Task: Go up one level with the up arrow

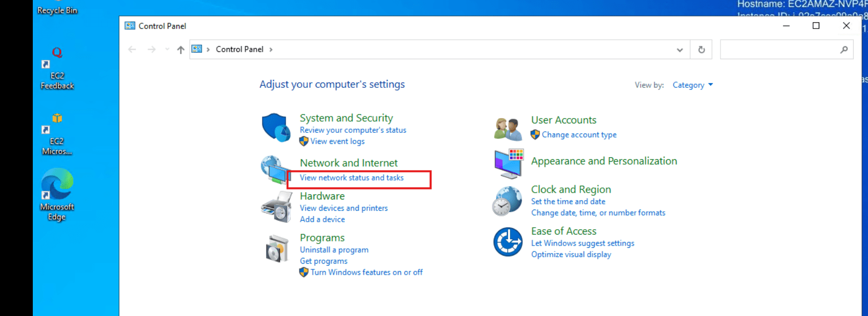Action: pos(181,50)
